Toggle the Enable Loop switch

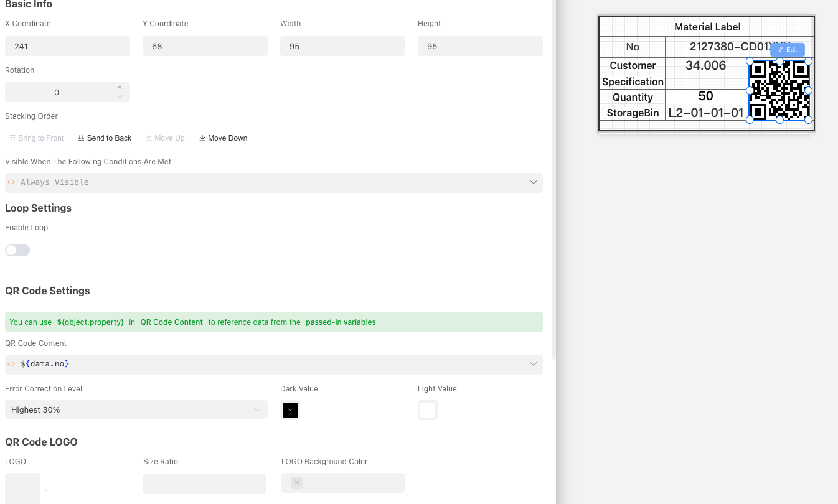17,250
